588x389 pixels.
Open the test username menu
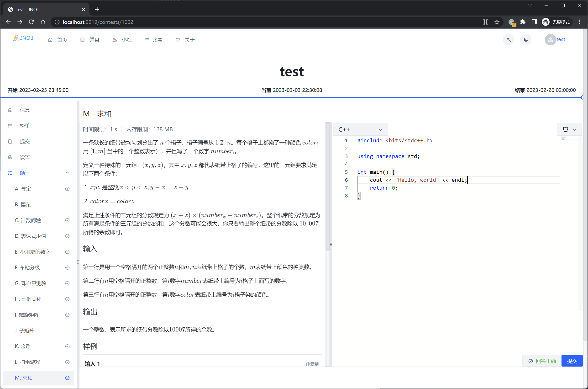561,39
